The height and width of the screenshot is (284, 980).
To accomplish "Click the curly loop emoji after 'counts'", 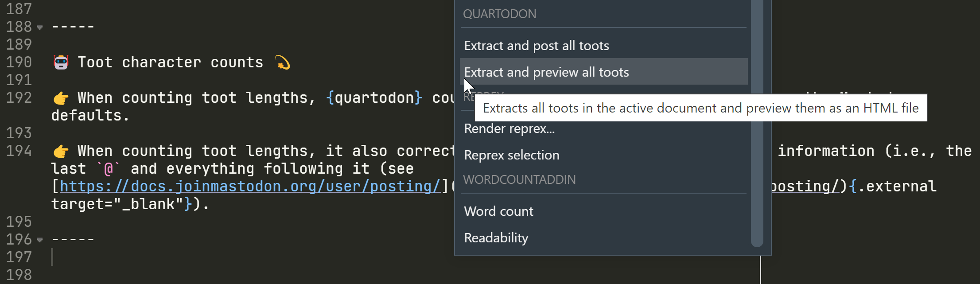I will [283, 63].
